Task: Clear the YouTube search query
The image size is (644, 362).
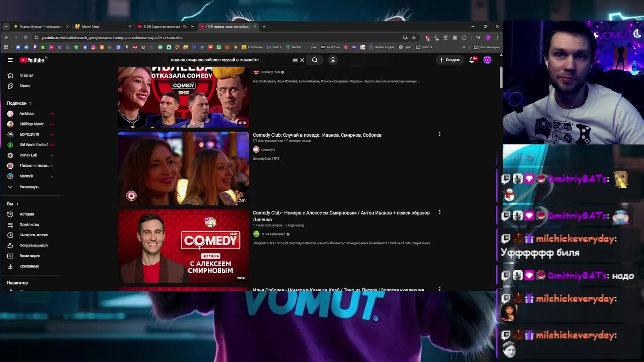Action: coord(302,60)
